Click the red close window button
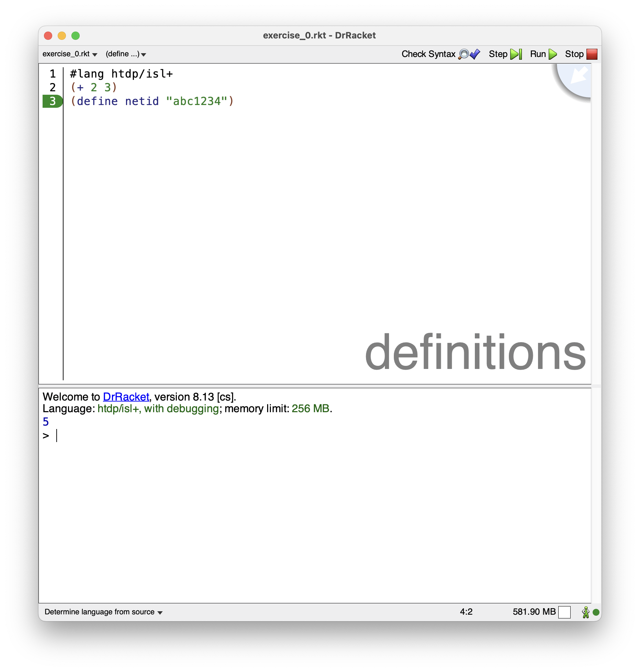This screenshot has width=640, height=672. click(x=48, y=36)
